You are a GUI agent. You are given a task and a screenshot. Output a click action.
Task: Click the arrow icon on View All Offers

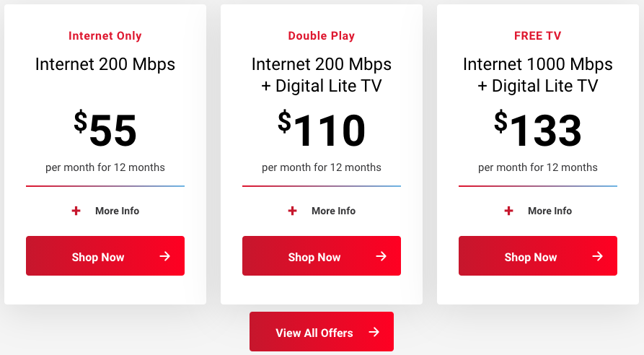pyautogui.click(x=374, y=332)
